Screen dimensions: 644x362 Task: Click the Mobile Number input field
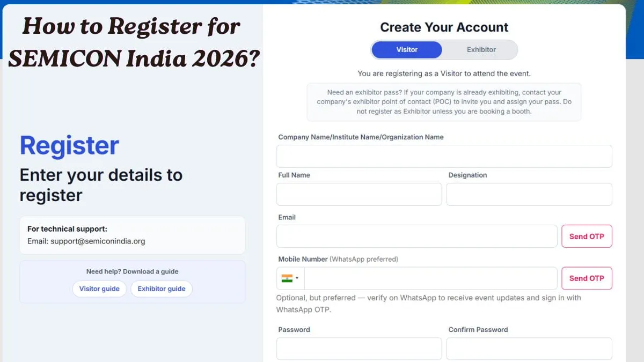click(431, 278)
